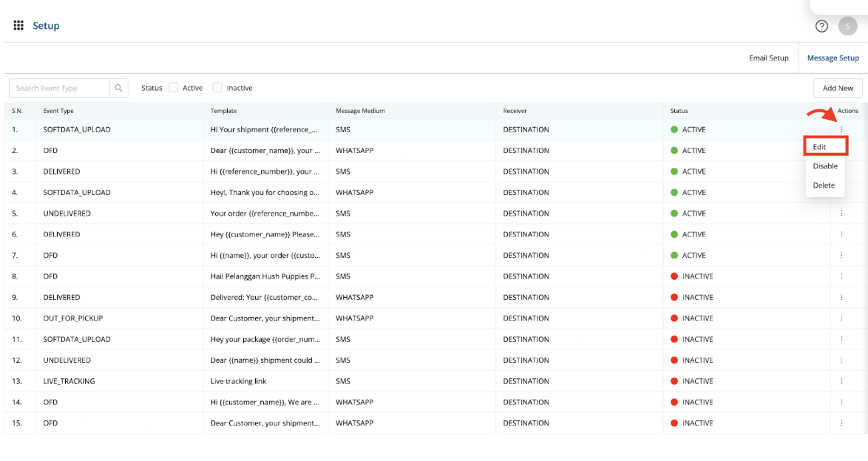Open three-dot menu for row 8 OFD
The image size is (868, 461).
click(841, 276)
